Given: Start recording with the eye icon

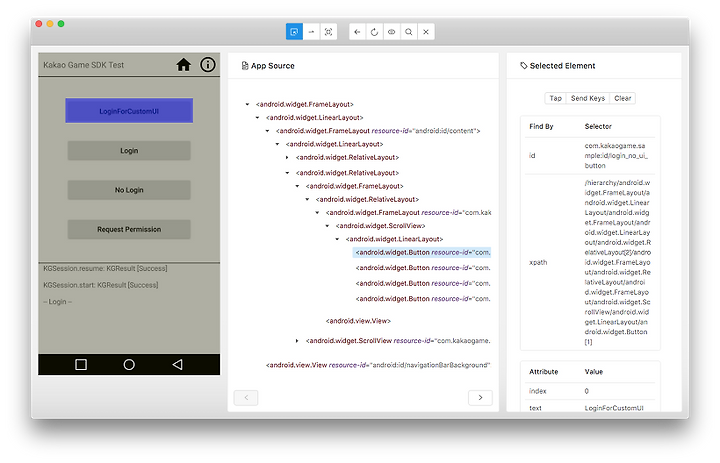Looking at the screenshot, I should [391, 32].
